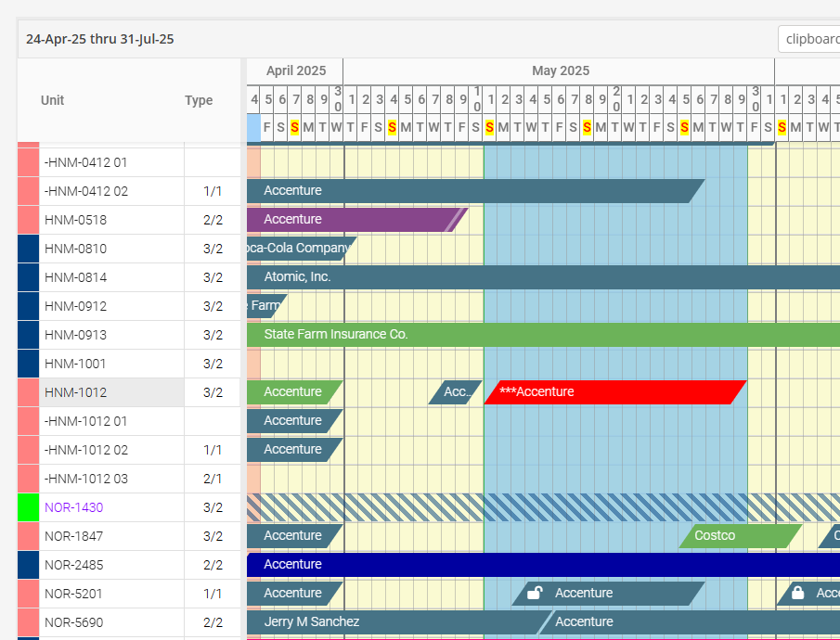The height and width of the screenshot is (640, 840).
Task: Open the purple NOR-1430 unit link
Action: tap(74, 507)
